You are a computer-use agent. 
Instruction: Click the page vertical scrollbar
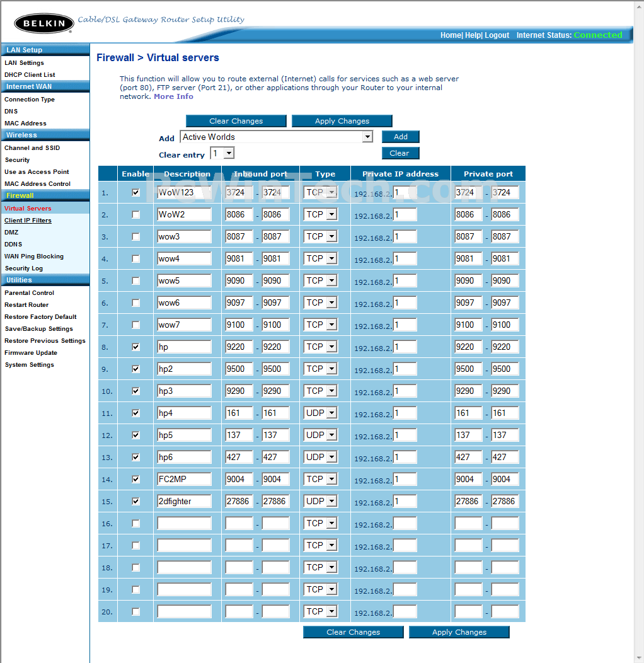(x=639, y=331)
